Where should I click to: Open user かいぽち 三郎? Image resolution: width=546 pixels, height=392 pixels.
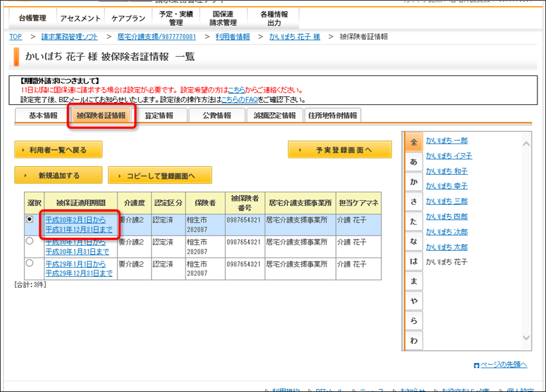447,201
